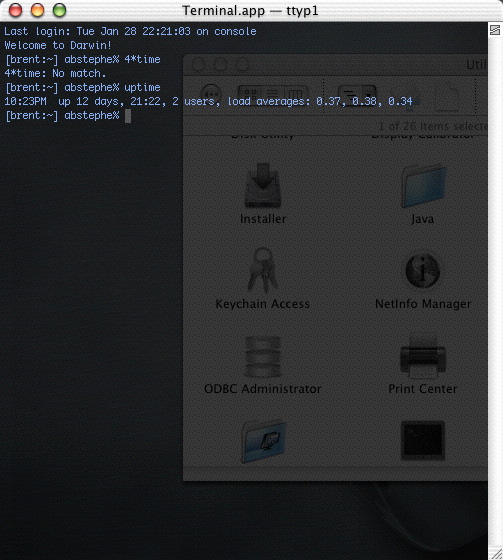Select ODBC Administrator database icon
Viewport: 503px width, 560px height.
(x=263, y=356)
